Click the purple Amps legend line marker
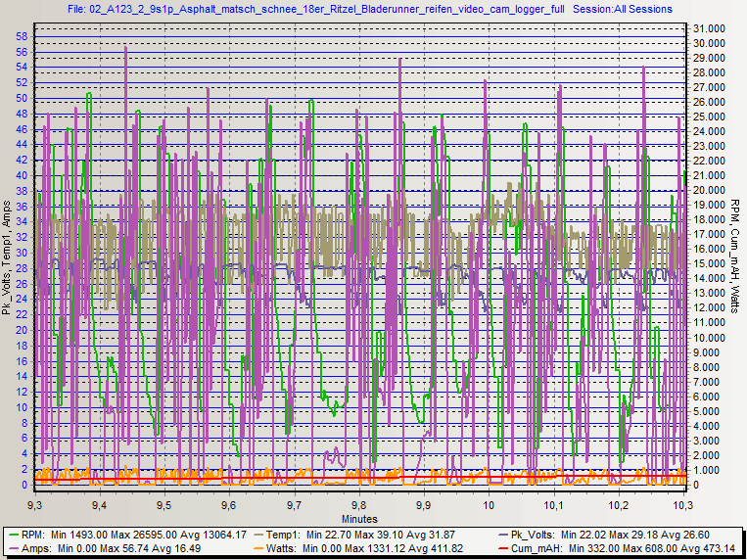The image size is (747, 560). 13,548
